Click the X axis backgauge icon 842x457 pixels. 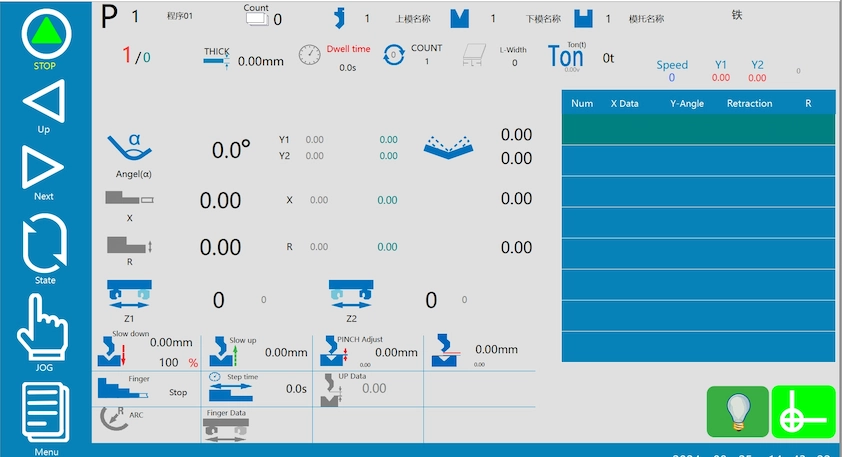point(129,198)
